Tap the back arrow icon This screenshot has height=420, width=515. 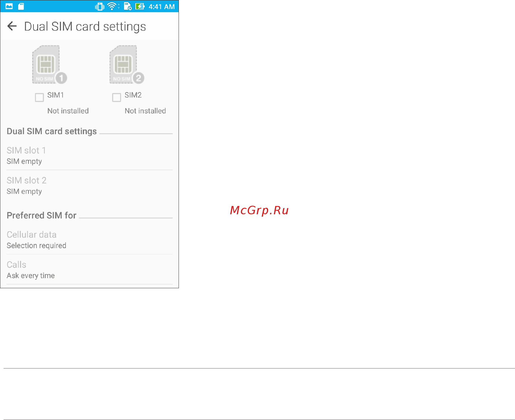pos(12,26)
